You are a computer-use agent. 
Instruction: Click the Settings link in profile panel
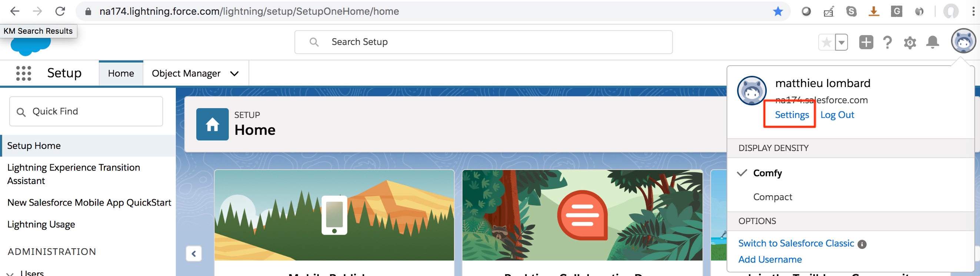tap(792, 114)
